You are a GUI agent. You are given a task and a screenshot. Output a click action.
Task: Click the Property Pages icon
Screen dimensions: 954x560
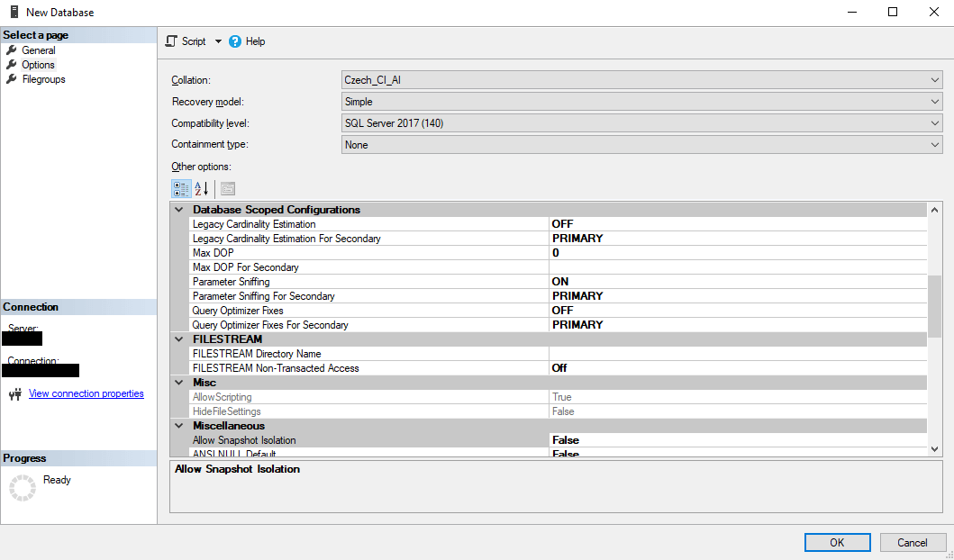(228, 188)
